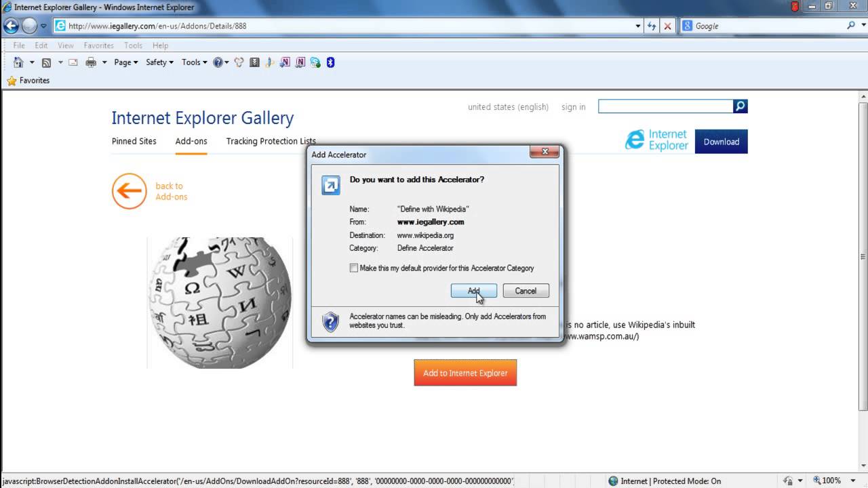Click the accelerator arrow icon in dialog

[331, 185]
